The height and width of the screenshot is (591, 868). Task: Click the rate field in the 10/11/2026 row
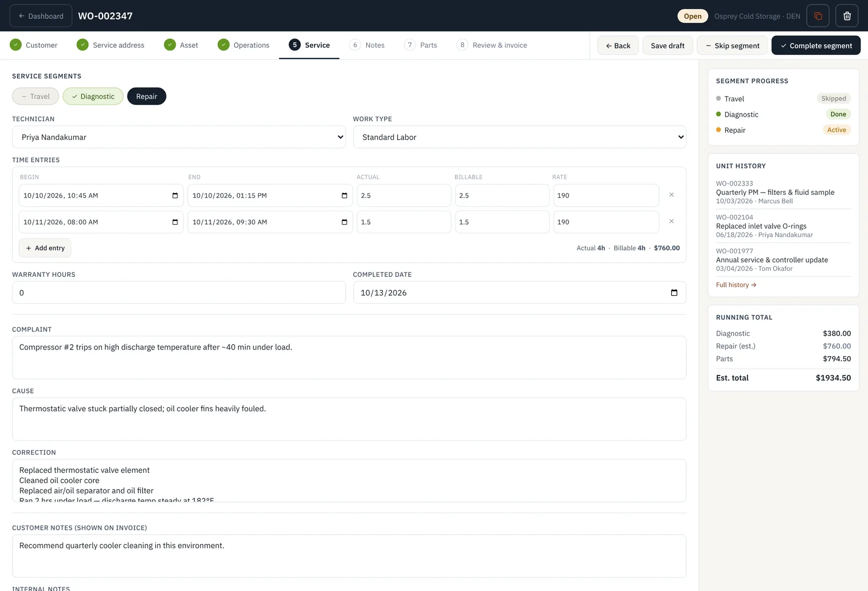pos(606,222)
